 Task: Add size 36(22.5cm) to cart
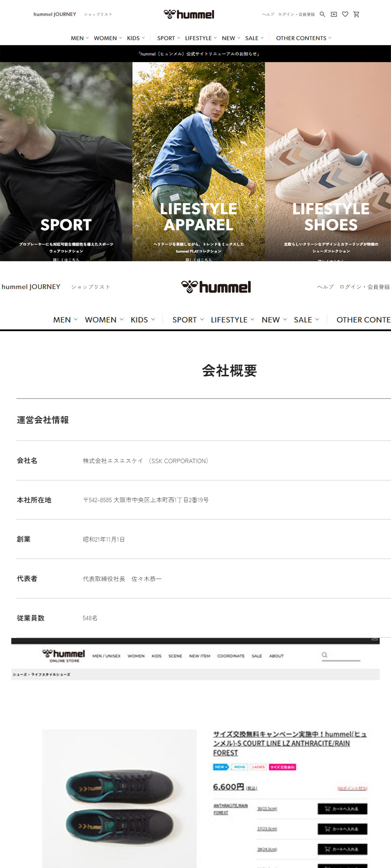point(342,809)
